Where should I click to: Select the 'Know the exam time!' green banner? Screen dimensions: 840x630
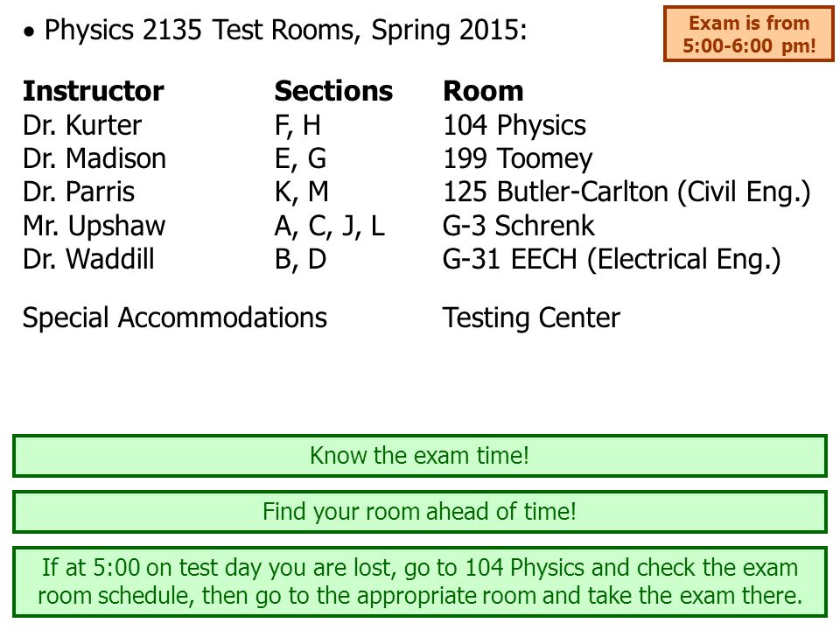click(x=420, y=456)
